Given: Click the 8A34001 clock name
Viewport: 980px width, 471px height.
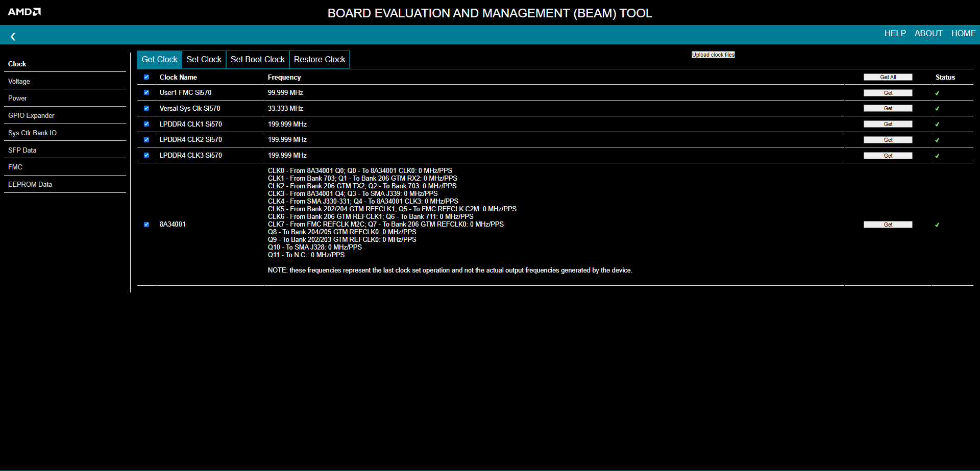Looking at the screenshot, I should 173,224.
